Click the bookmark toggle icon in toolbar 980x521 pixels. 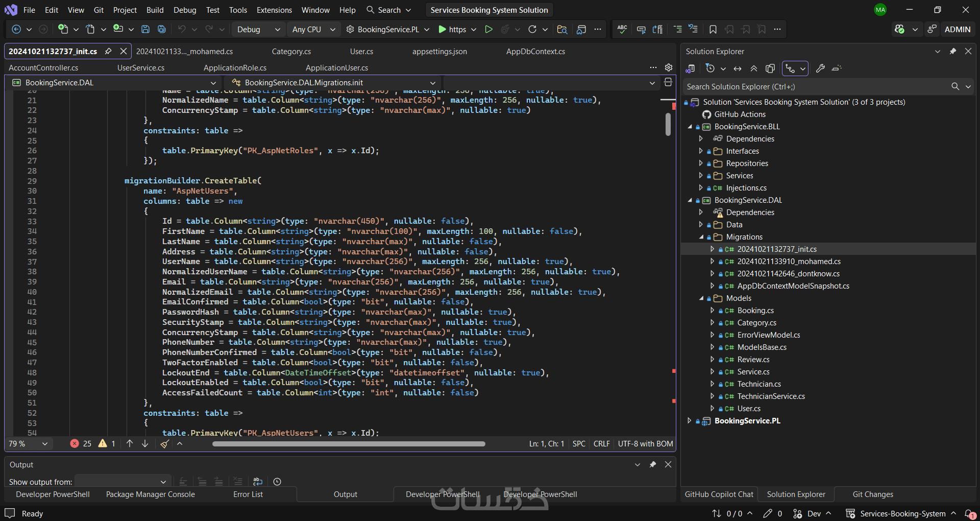(713, 29)
